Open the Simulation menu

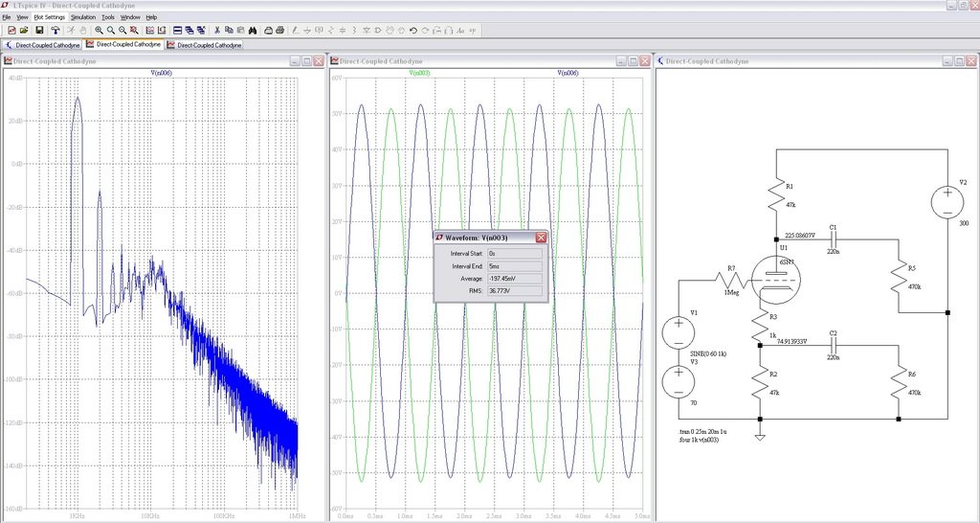click(x=83, y=17)
